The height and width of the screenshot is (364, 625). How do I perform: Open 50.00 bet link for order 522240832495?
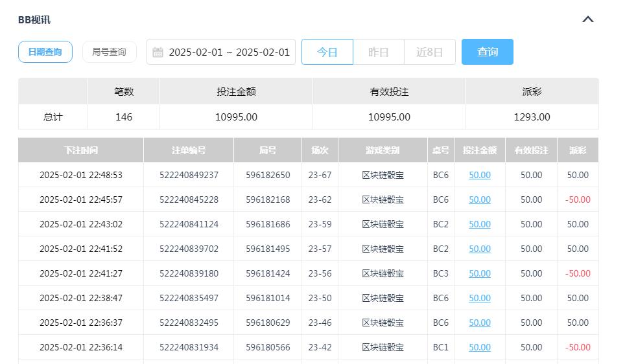click(479, 323)
